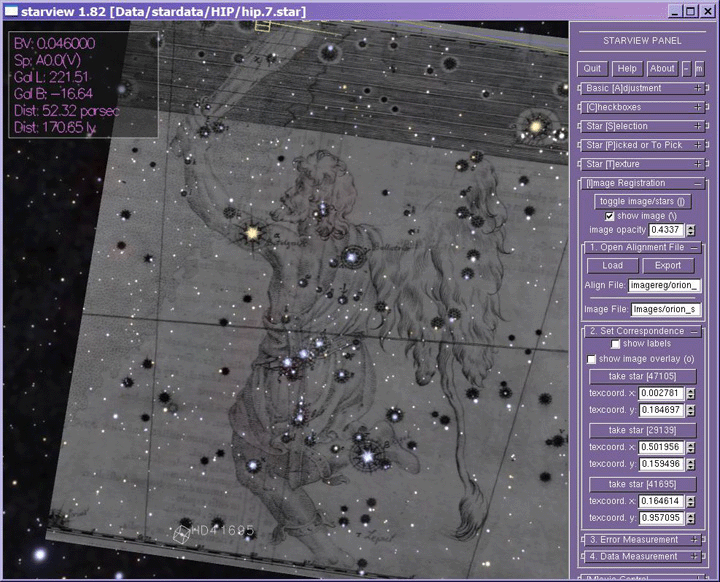Disable the "show image" checkbox

[x=610, y=216]
